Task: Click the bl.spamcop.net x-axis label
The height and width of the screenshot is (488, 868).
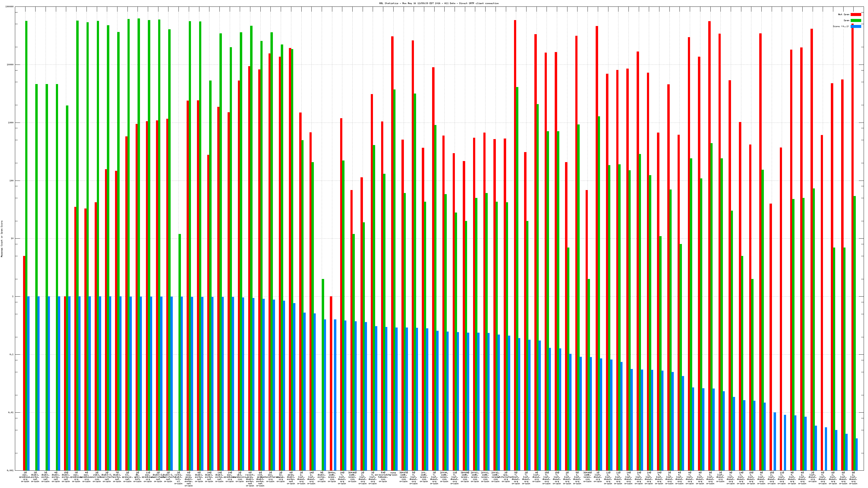Action: tap(127, 477)
